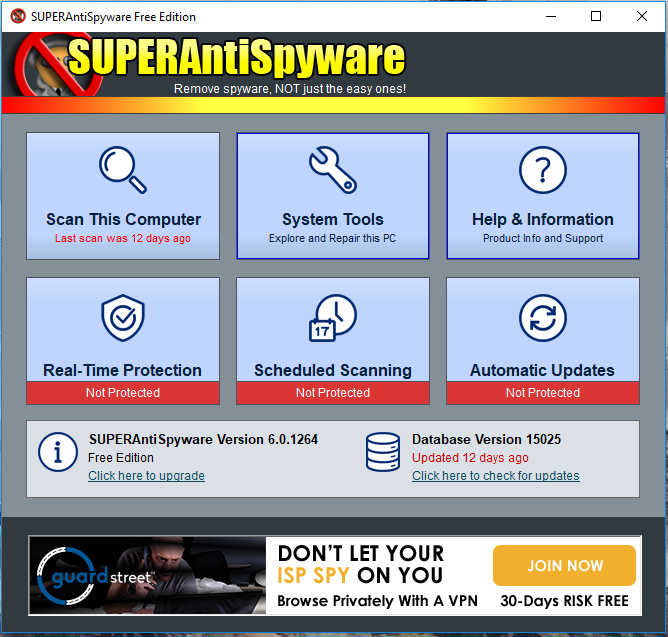The width and height of the screenshot is (668, 637).
Task: Click 'Database Version 15025' text
Action: 486,439
